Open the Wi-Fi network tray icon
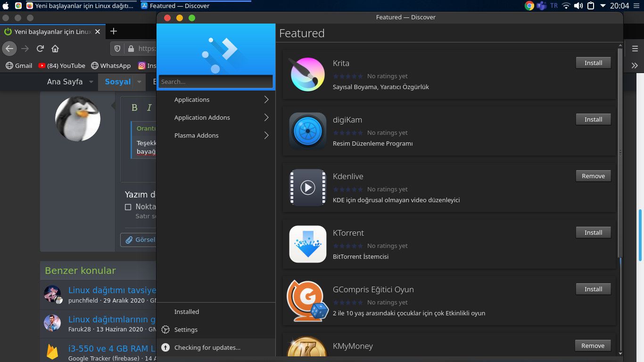The height and width of the screenshot is (362, 644). pos(566,6)
